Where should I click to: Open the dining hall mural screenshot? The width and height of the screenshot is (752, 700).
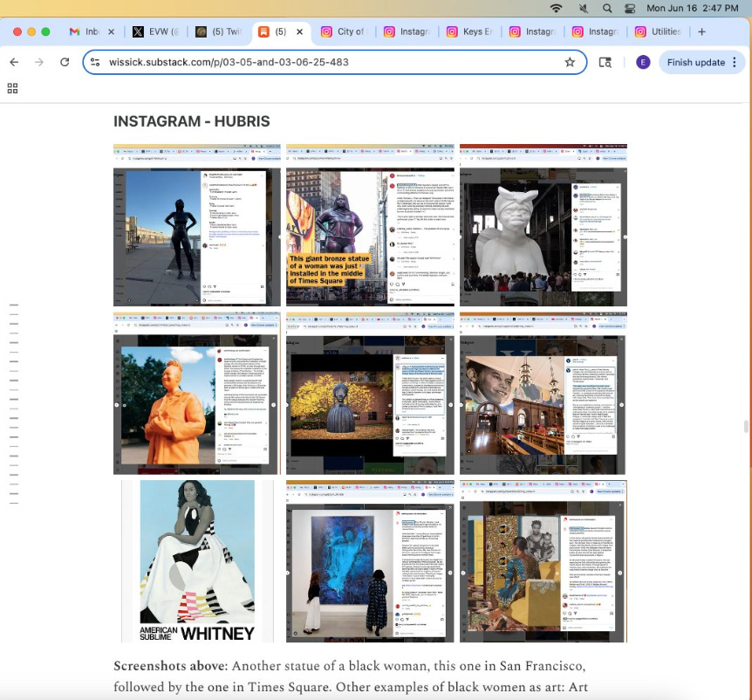pos(543,394)
